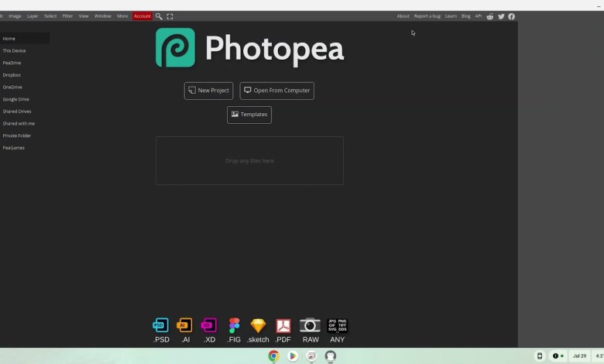Open the Learn link
This screenshot has width=604, height=364.
(x=451, y=16)
